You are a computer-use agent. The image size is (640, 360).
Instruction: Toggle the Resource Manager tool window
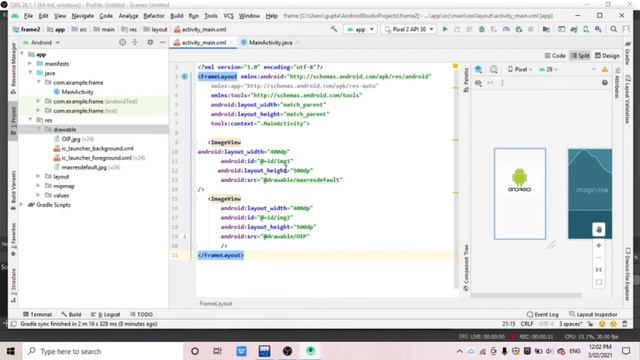click(x=13, y=68)
